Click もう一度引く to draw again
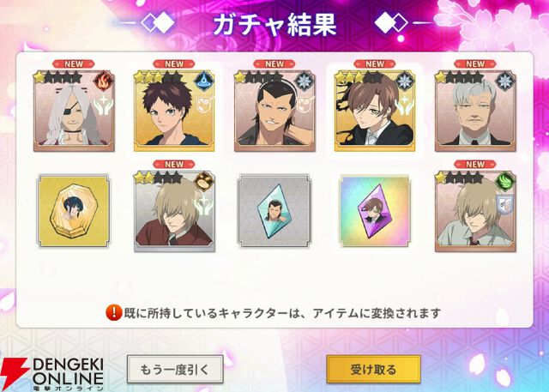Viewport: 549px width, 392px height. click(x=175, y=369)
